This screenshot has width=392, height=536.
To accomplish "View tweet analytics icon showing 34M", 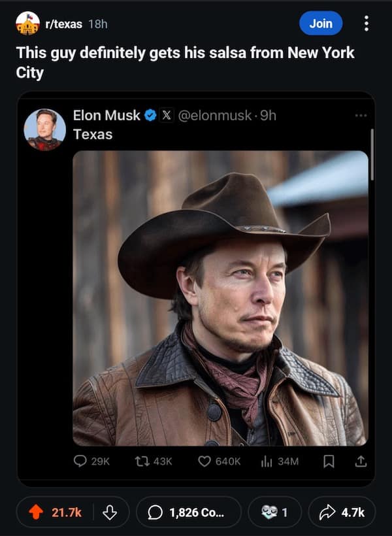I will (x=266, y=461).
